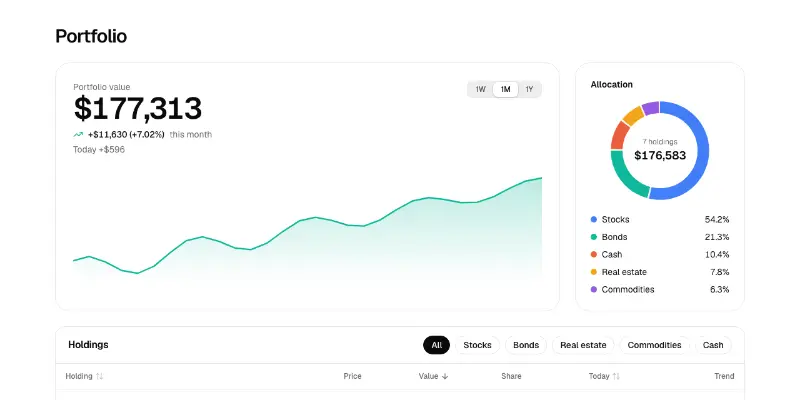This screenshot has width=800, height=400.
Task: Click the 7.8% Real estate percentage
Action: (x=719, y=272)
